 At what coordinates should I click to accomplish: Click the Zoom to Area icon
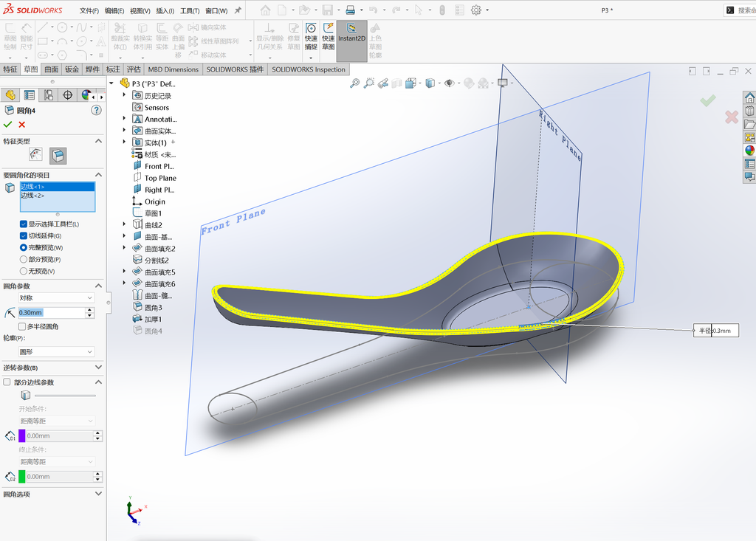(x=369, y=83)
